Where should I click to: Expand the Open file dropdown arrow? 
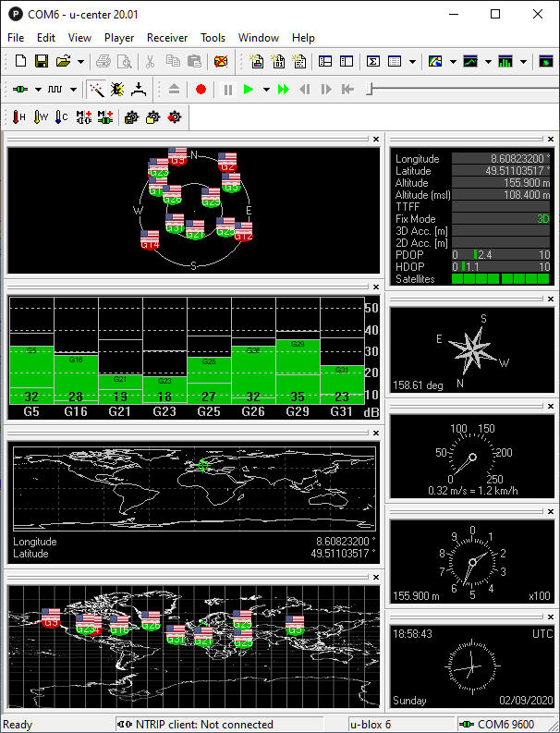click(81, 62)
